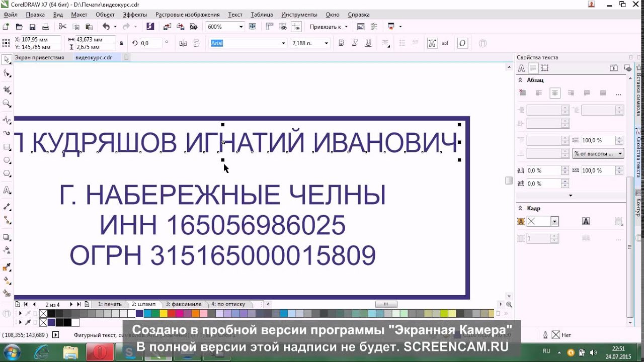644x362 pixels.
Task: Toggle italic text formatting
Action: pos(355,43)
